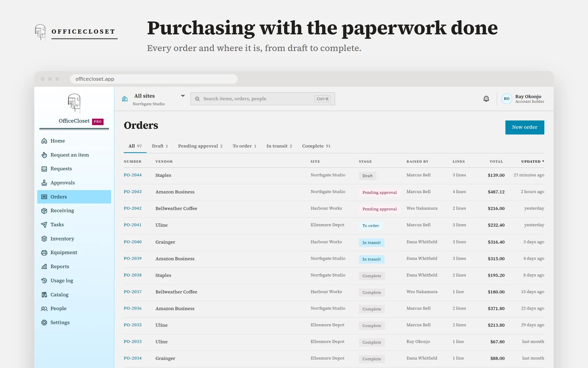This screenshot has height=368, width=588.
Task: Click the Ctrl+K shortcut badge
Action: point(323,99)
